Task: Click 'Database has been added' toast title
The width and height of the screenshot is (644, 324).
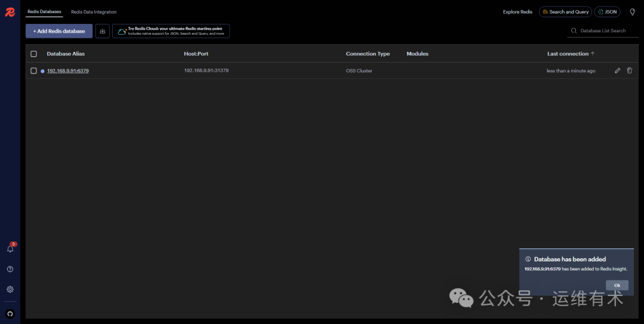Action: tap(569, 260)
